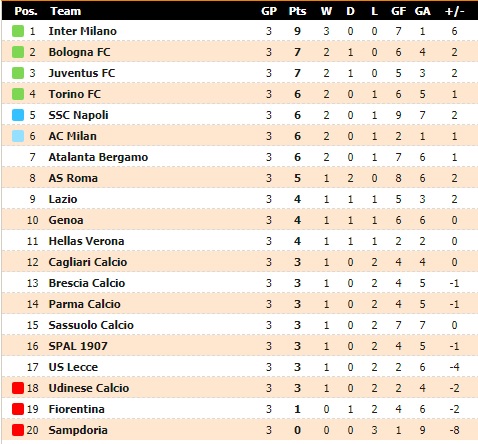This screenshot has height=444, width=478.
Task: Click the red marker beside Fiorentina
Action: (x=18, y=409)
